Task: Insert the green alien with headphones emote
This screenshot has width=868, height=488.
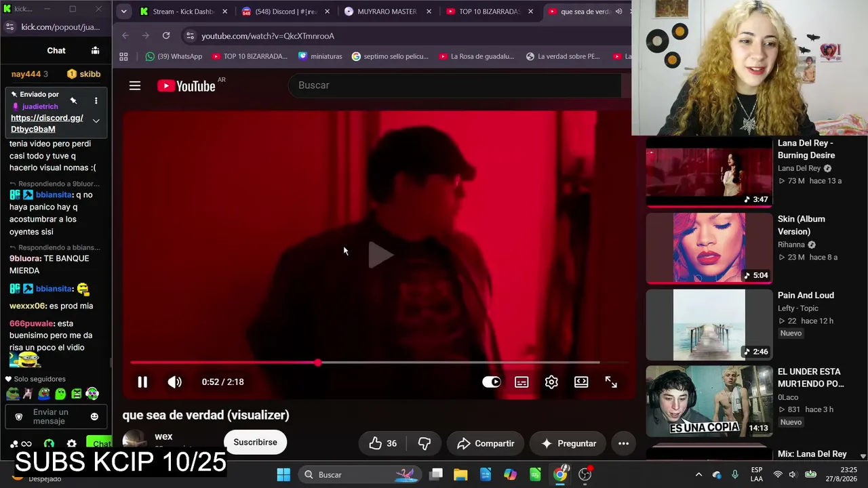Action: coord(92,394)
